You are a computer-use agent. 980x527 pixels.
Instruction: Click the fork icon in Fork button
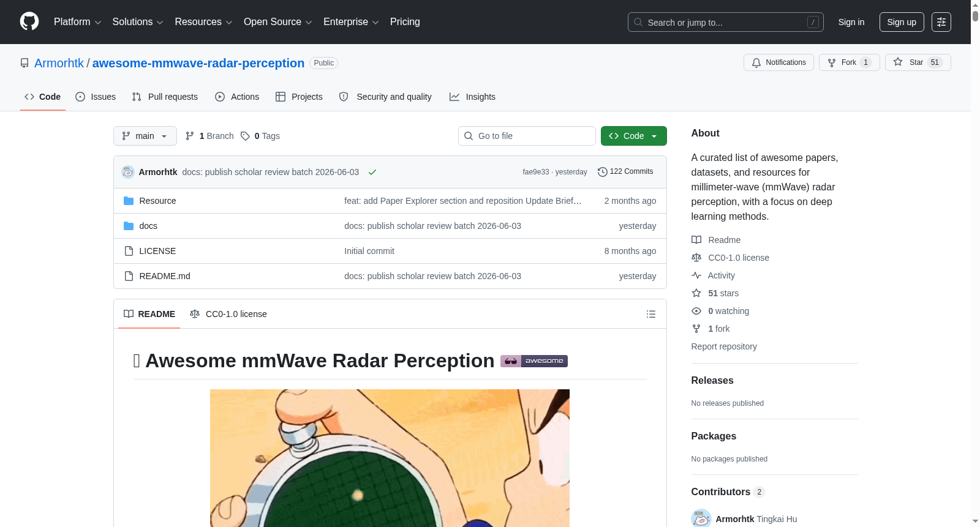pyautogui.click(x=832, y=62)
